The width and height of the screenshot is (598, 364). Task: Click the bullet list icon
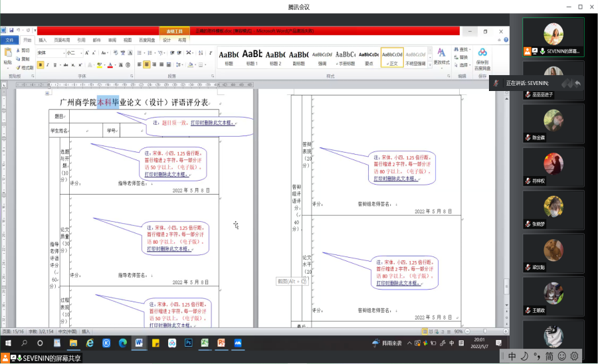click(139, 52)
